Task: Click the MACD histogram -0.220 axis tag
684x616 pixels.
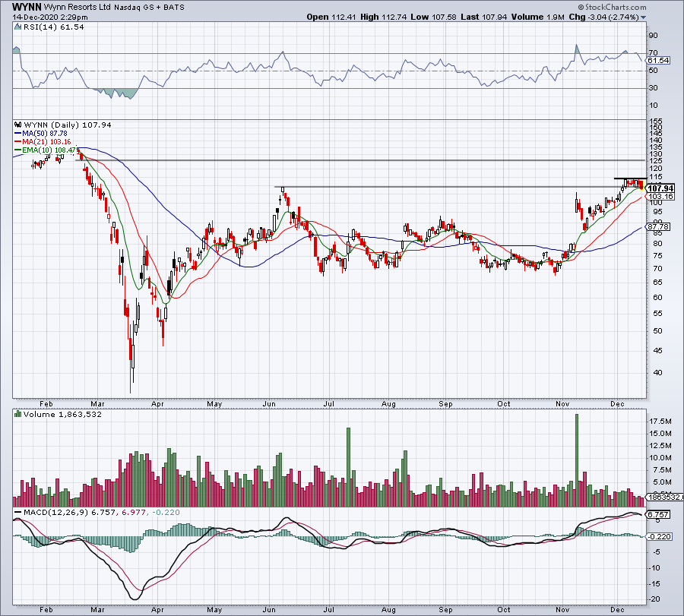Action: 659,537
